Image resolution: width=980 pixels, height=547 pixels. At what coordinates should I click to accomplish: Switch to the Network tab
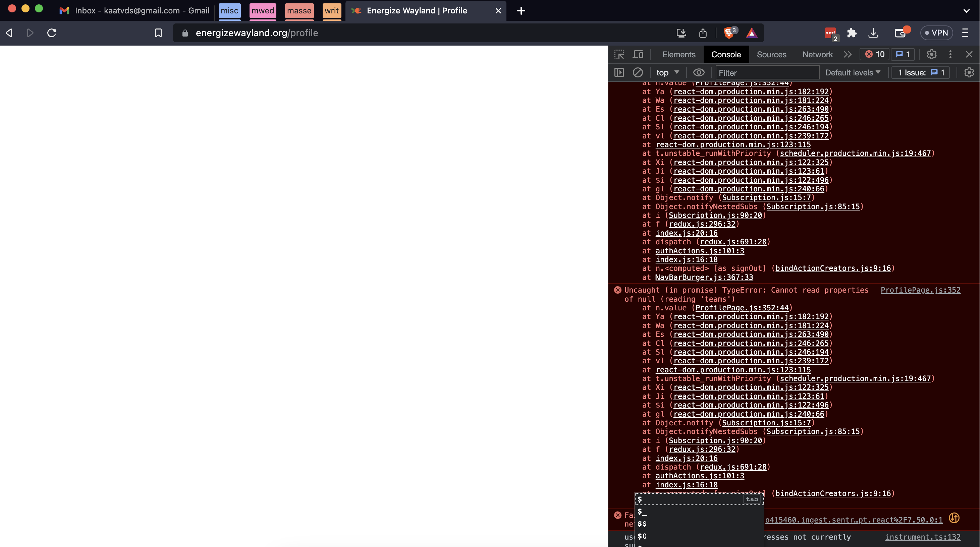pos(817,54)
